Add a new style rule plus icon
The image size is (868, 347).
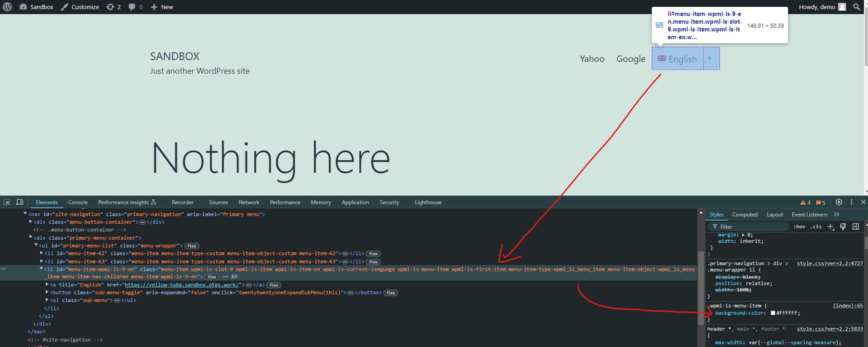[830, 226]
